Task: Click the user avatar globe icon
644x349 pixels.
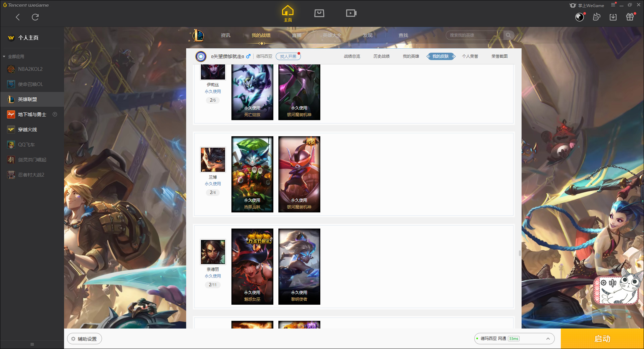Action: coord(580,17)
